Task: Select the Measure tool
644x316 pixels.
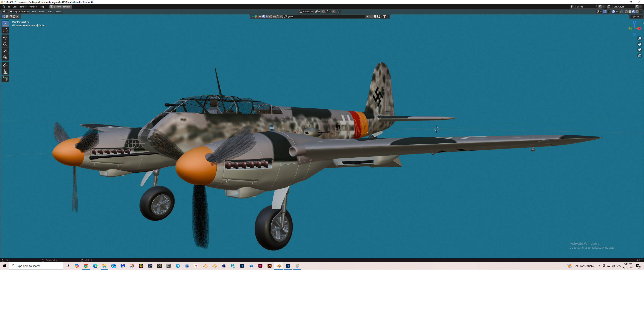Action: (5, 72)
